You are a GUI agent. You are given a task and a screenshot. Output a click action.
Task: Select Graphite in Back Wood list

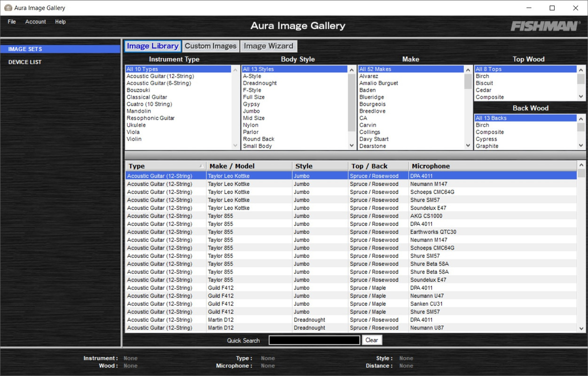click(525, 146)
